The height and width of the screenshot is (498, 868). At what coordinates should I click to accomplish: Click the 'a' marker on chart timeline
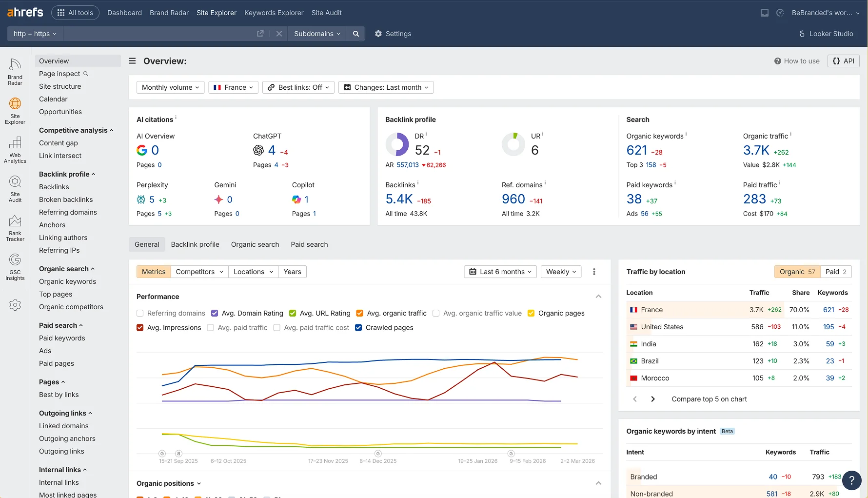point(178,454)
